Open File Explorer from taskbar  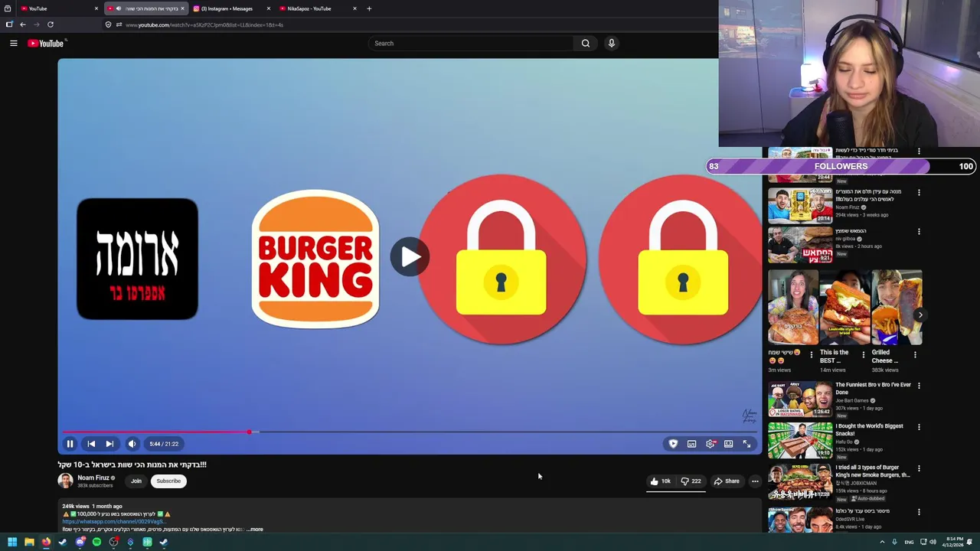pos(29,542)
